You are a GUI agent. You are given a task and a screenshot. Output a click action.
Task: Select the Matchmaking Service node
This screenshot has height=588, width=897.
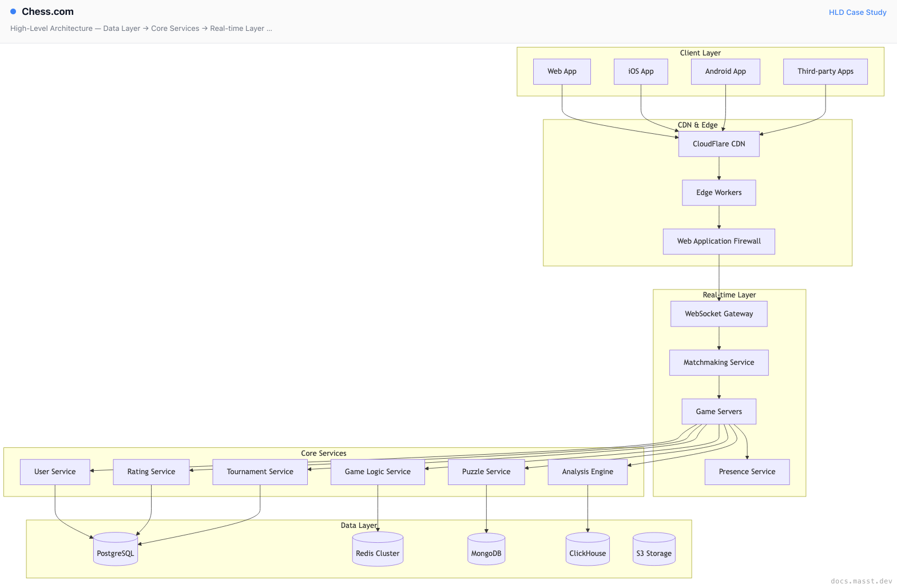pos(719,363)
